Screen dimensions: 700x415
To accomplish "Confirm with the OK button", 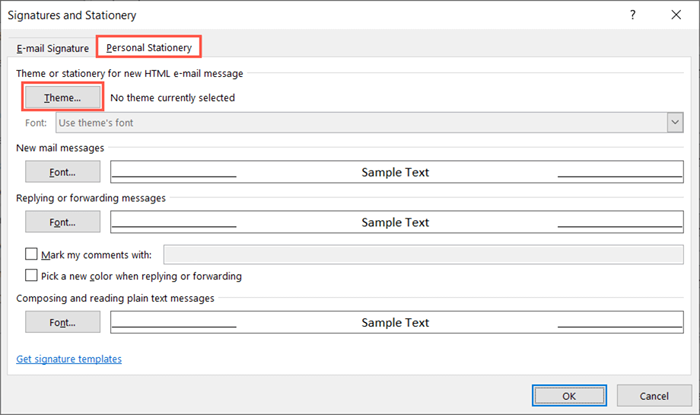I will tap(569, 396).
